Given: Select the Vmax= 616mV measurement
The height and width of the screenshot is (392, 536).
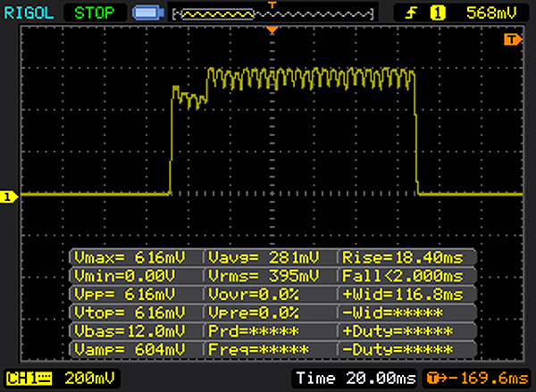Looking at the screenshot, I should [136, 257].
